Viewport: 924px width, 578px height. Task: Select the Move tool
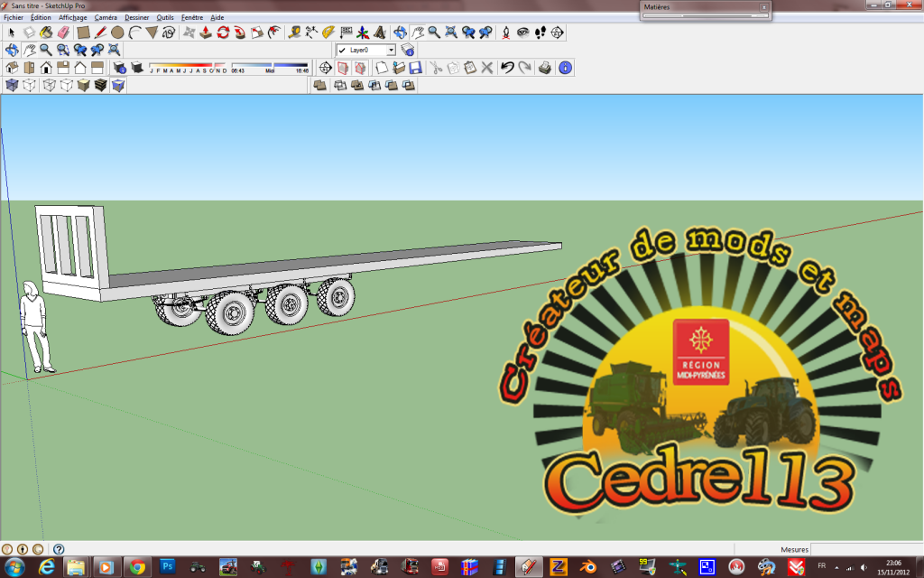(189, 33)
